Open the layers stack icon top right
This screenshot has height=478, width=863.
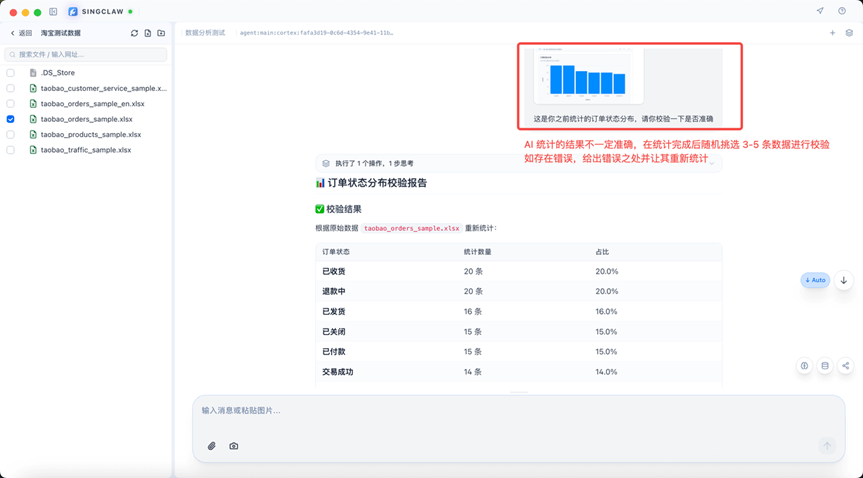click(849, 33)
